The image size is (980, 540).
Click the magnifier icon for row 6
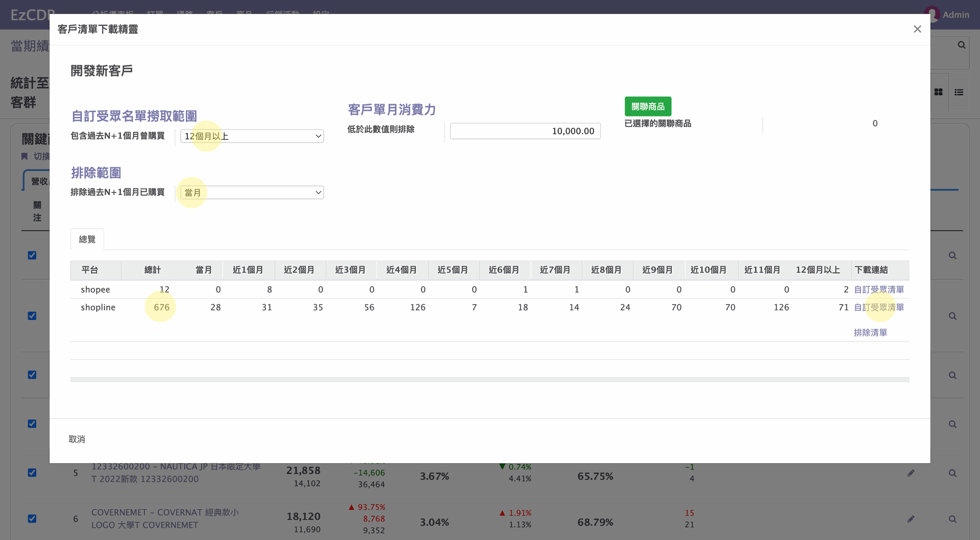pos(952,519)
